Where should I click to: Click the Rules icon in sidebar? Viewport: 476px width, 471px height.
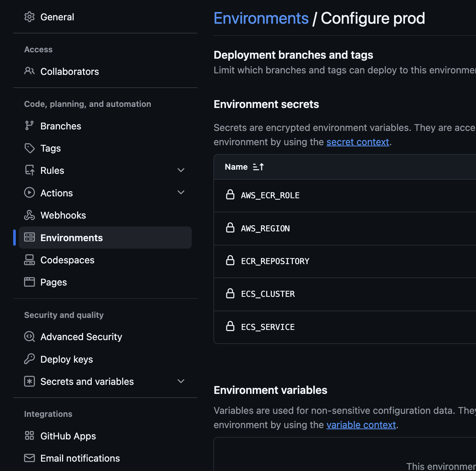tap(29, 170)
